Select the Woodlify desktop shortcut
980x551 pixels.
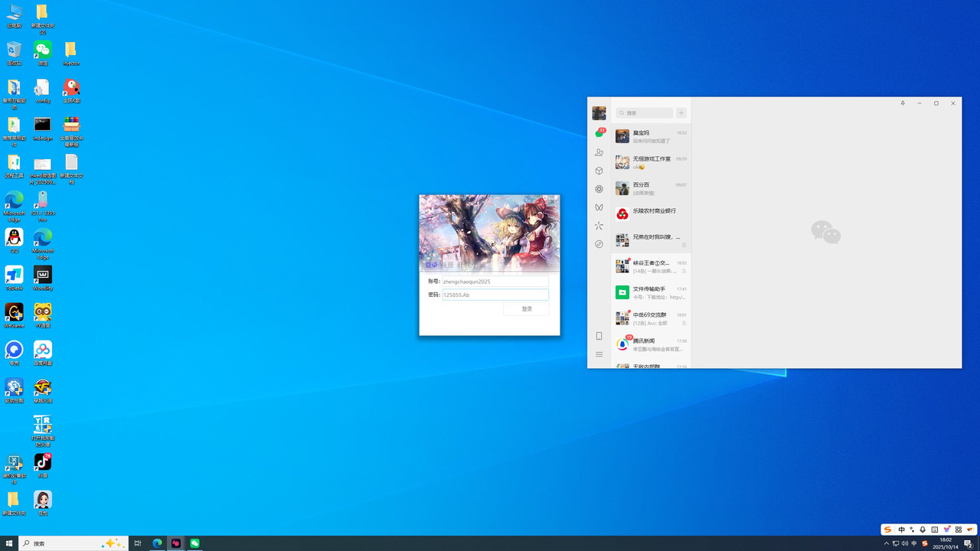point(43,278)
